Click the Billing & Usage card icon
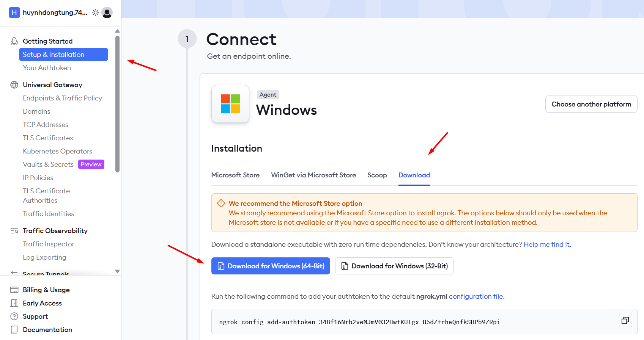This screenshot has width=644, height=340. coord(14,290)
